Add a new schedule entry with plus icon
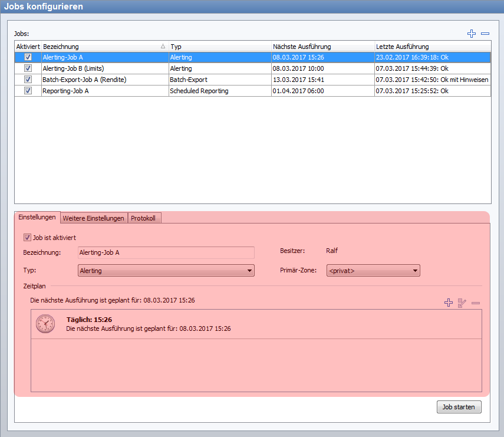This screenshot has width=504, height=437. click(x=448, y=303)
